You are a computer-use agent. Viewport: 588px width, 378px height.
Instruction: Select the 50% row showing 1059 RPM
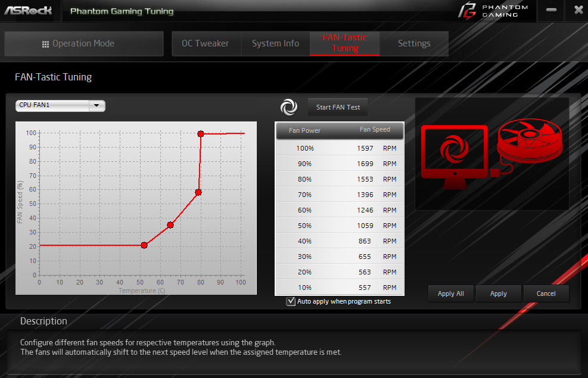click(340, 226)
